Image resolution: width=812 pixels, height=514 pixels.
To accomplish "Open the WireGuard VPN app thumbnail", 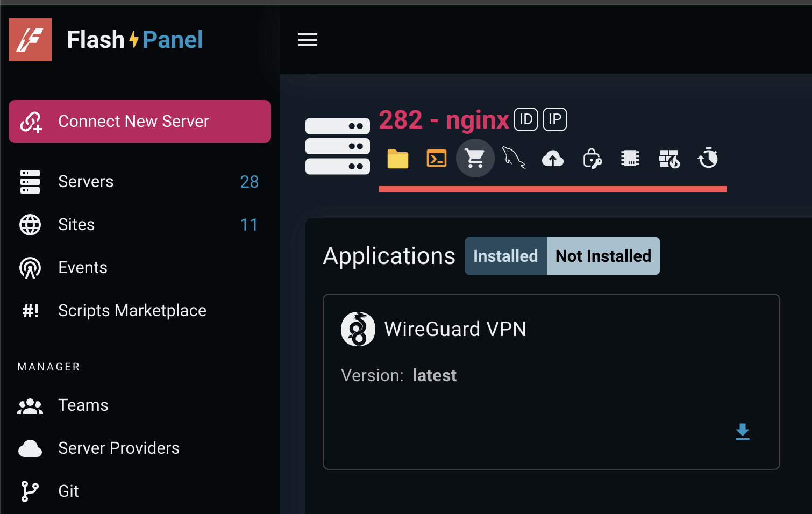I will [358, 329].
